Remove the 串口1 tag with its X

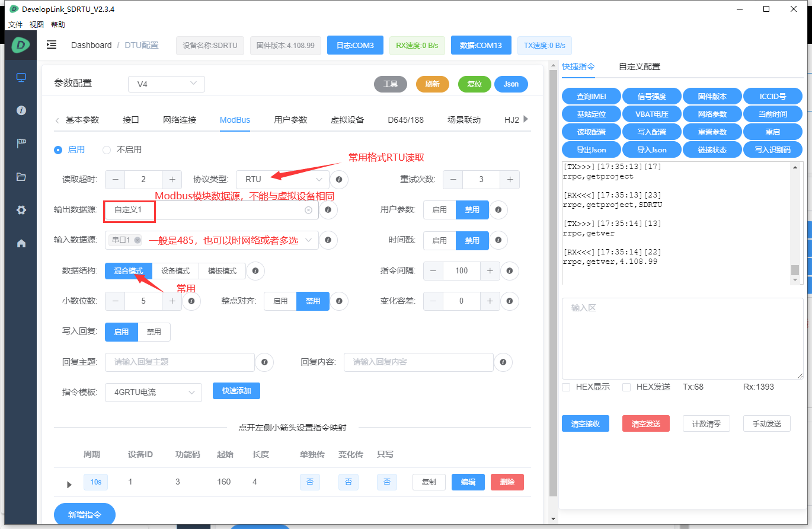pyautogui.click(x=138, y=240)
